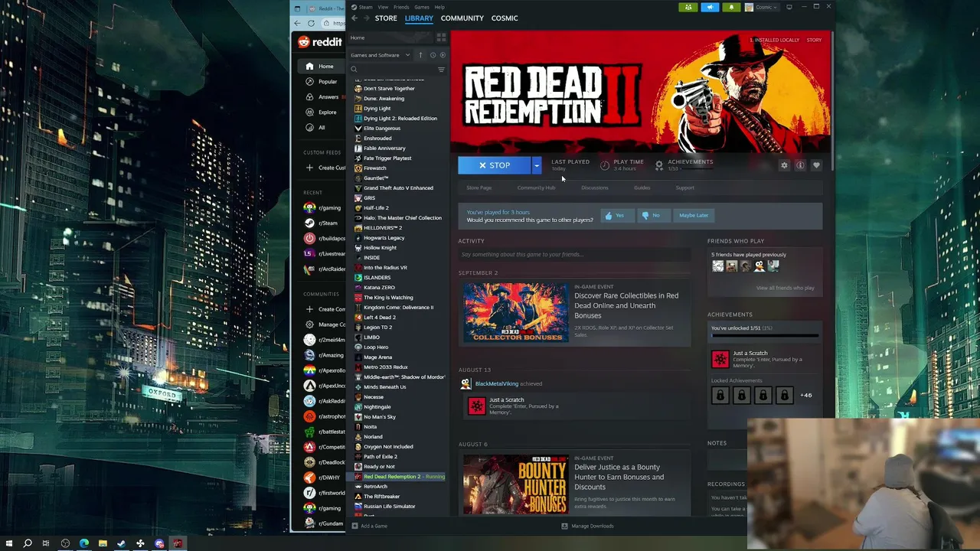This screenshot has height=551, width=980.
Task: Open Discussions link
Action: coord(594,187)
